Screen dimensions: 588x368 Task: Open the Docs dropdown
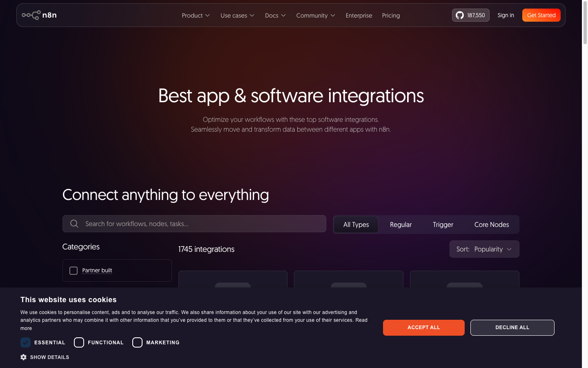click(x=275, y=16)
